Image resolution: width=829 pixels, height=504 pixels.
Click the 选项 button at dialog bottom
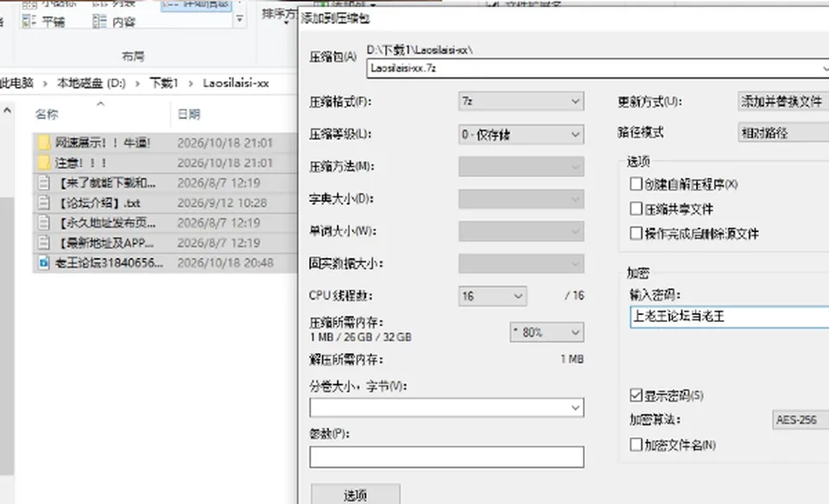(x=355, y=495)
